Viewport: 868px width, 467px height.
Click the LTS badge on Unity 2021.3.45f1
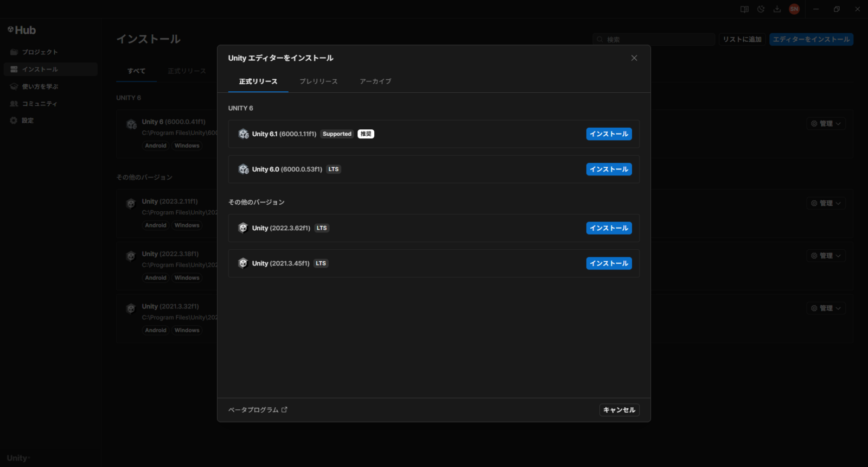pyautogui.click(x=321, y=263)
